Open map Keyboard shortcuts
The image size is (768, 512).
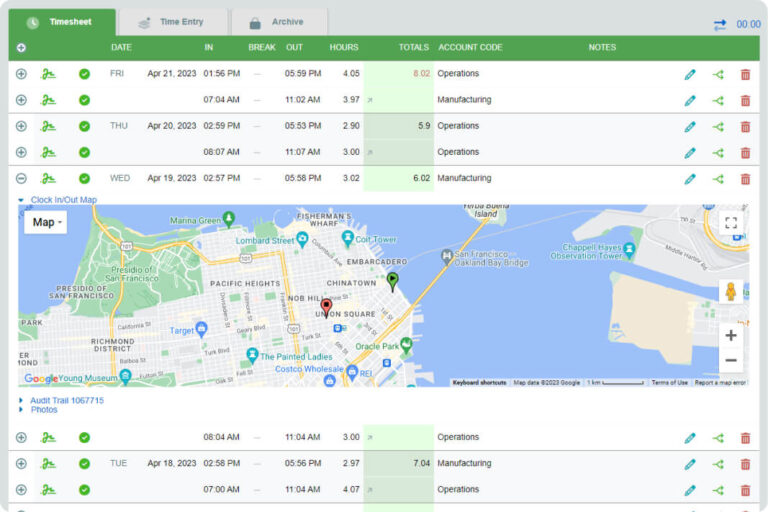(479, 383)
